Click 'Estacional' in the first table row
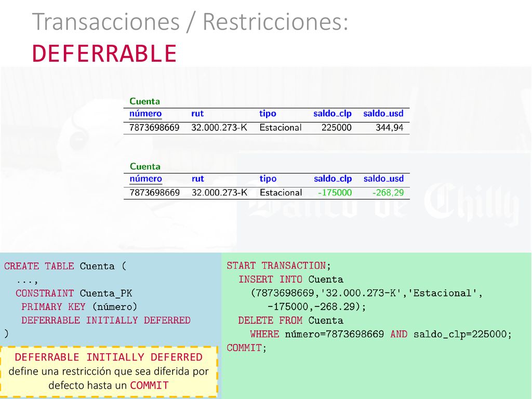 [280, 128]
